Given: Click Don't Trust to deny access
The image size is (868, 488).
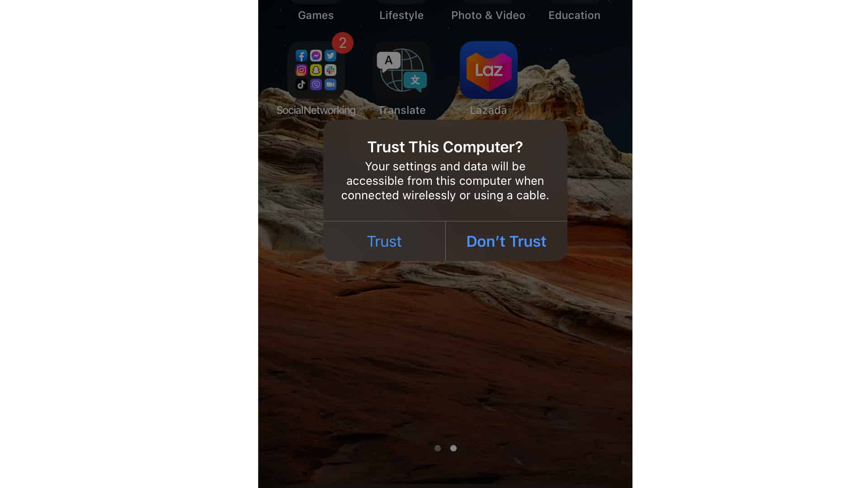Looking at the screenshot, I should coord(506,241).
